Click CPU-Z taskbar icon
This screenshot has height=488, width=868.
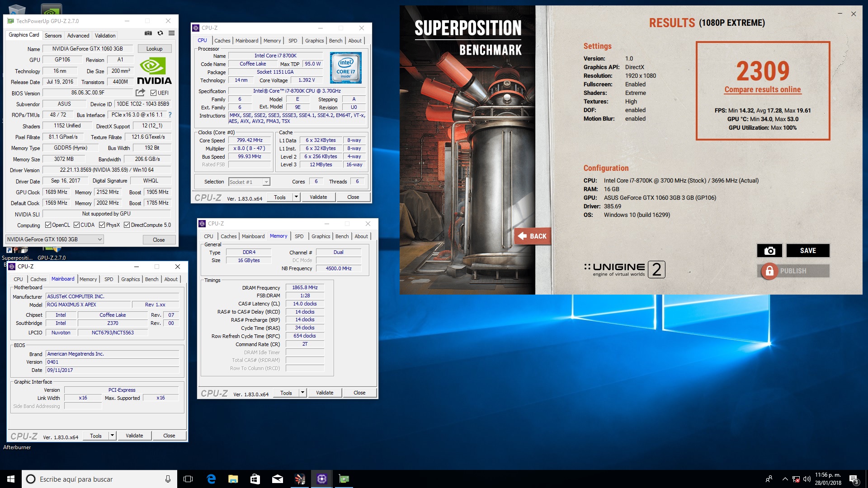click(x=322, y=479)
